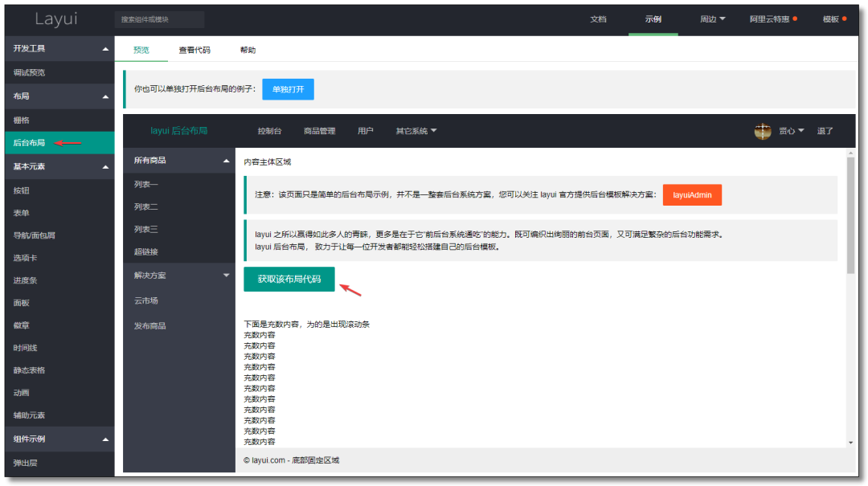The image size is (868, 486).
Task: Click the Layui logo
Action: tap(56, 18)
